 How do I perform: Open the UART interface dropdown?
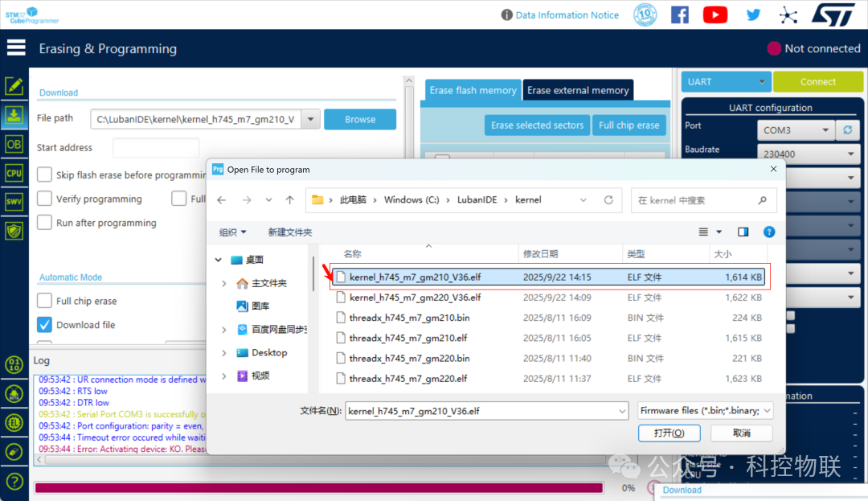(x=725, y=82)
